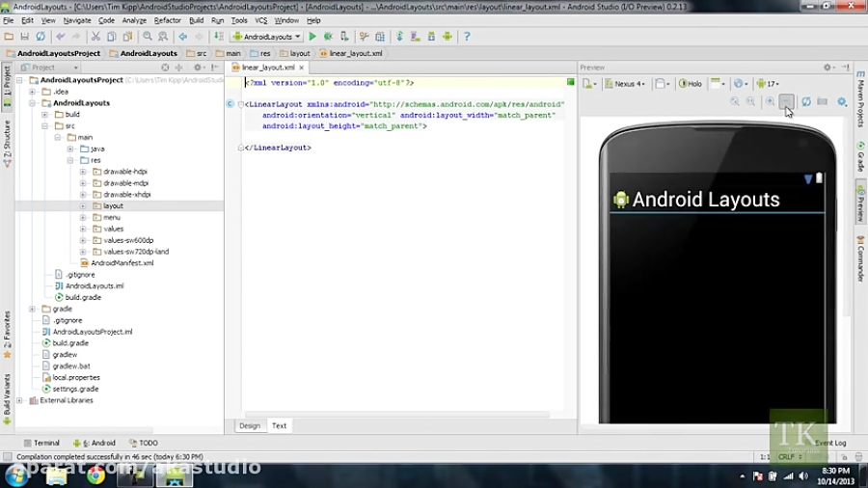Open the AndroidLayouts run configuration dropdown
The height and width of the screenshot is (488, 868).
(x=267, y=37)
